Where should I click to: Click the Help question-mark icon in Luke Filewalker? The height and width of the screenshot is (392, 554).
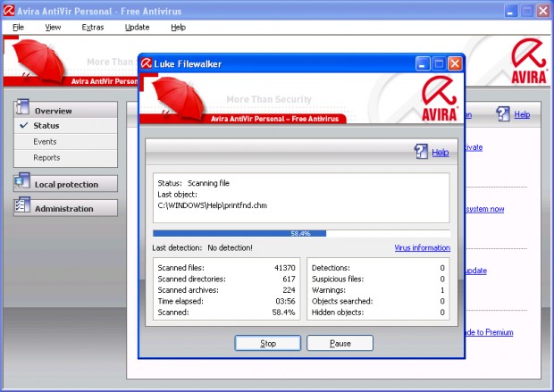[421, 152]
